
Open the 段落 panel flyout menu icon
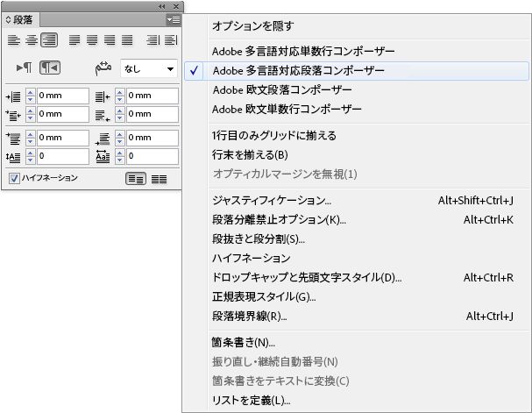[174, 20]
